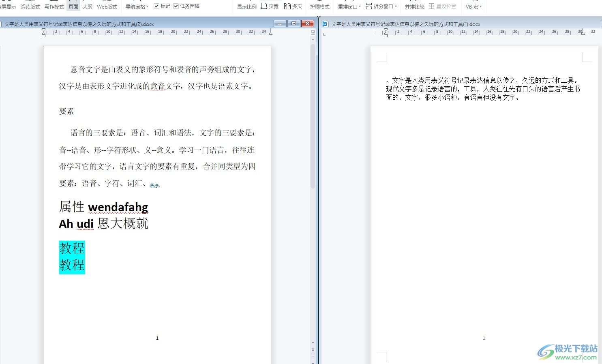This screenshot has width=602, height=364.
Task: Click the left document's vertical scrollbar thumb
Action: point(313,116)
